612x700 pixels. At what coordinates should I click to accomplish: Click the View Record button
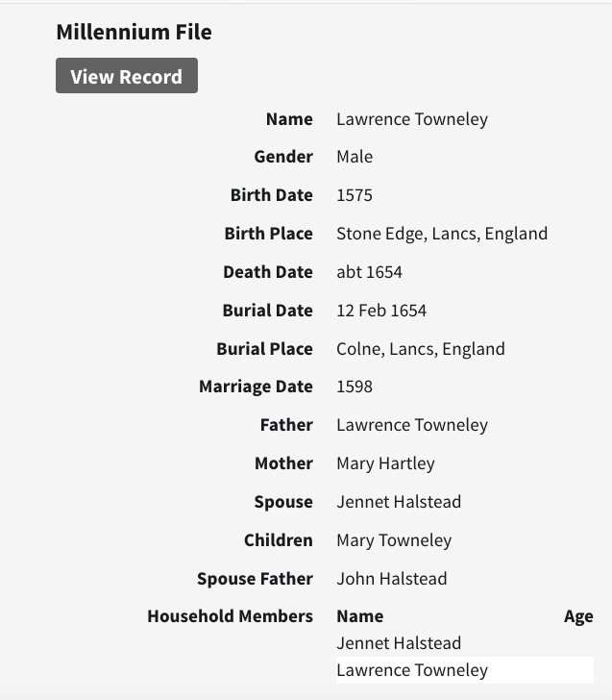tap(126, 77)
